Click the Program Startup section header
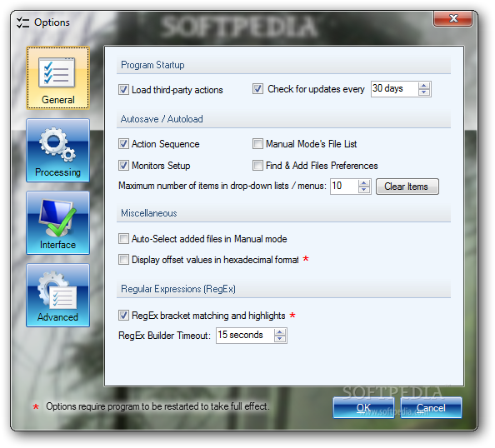This screenshot has height=448, width=495. [x=283, y=65]
